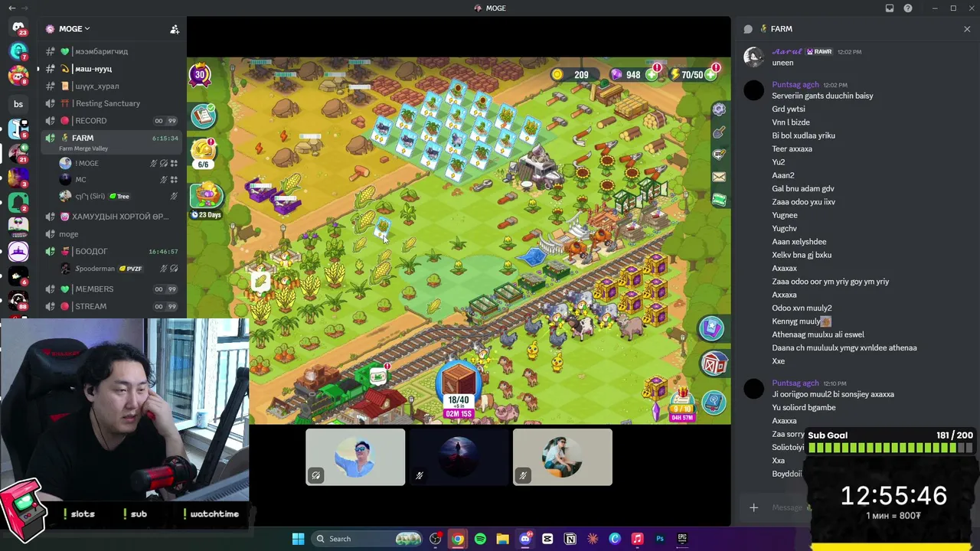The image size is (980, 551).
Task: Open the 6/6 builder helmet icon
Action: point(203,152)
